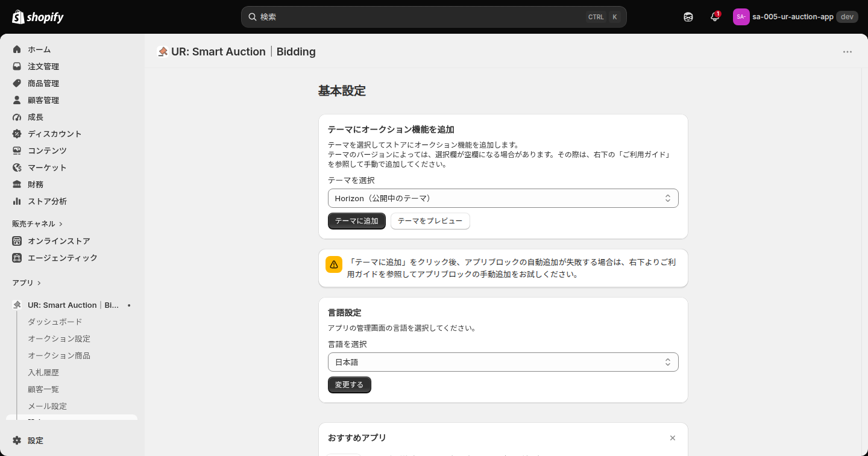868x456 pixels.
Task: Open オークション設定 in the app submenu
Action: pyautogui.click(x=59, y=339)
